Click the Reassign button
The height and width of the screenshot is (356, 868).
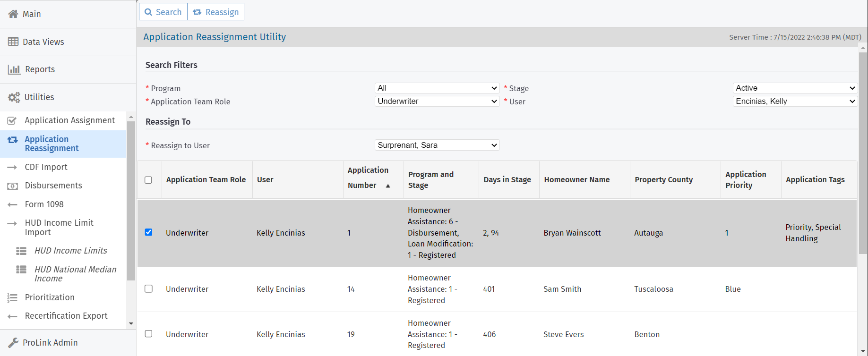click(216, 12)
